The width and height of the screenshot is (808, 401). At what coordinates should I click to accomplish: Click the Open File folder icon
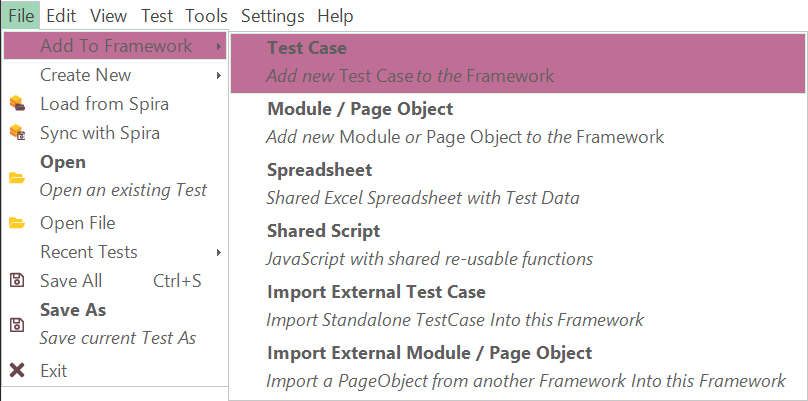click(x=17, y=223)
